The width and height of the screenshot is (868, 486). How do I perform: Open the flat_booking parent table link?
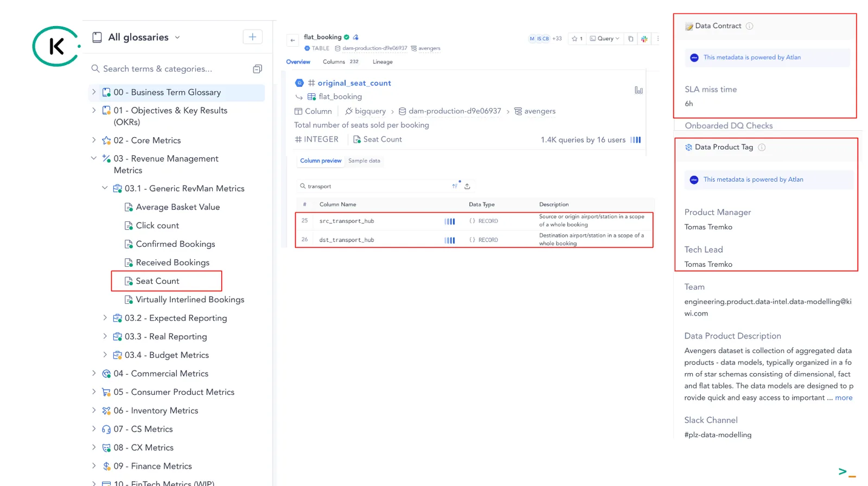pyautogui.click(x=340, y=97)
